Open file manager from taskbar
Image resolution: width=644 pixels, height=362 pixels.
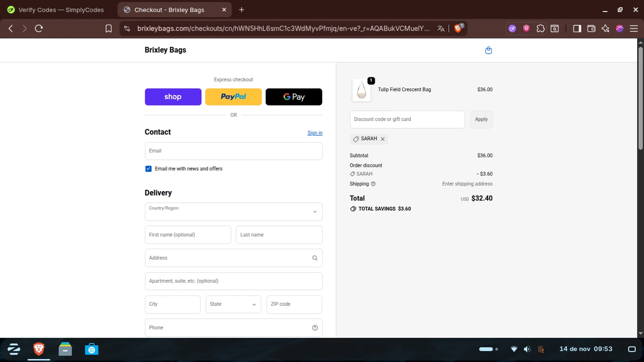[65, 349]
